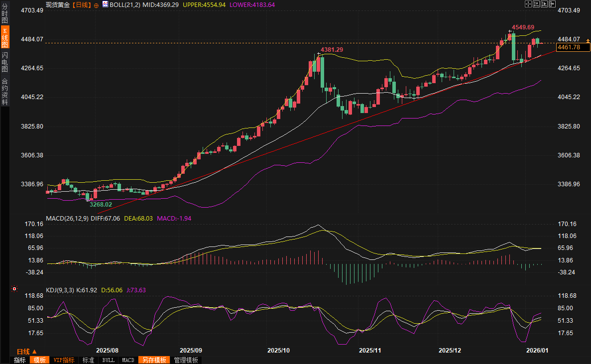Expand the 日线 period selector
The width and height of the screenshot is (591, 364).
(27, 352)
